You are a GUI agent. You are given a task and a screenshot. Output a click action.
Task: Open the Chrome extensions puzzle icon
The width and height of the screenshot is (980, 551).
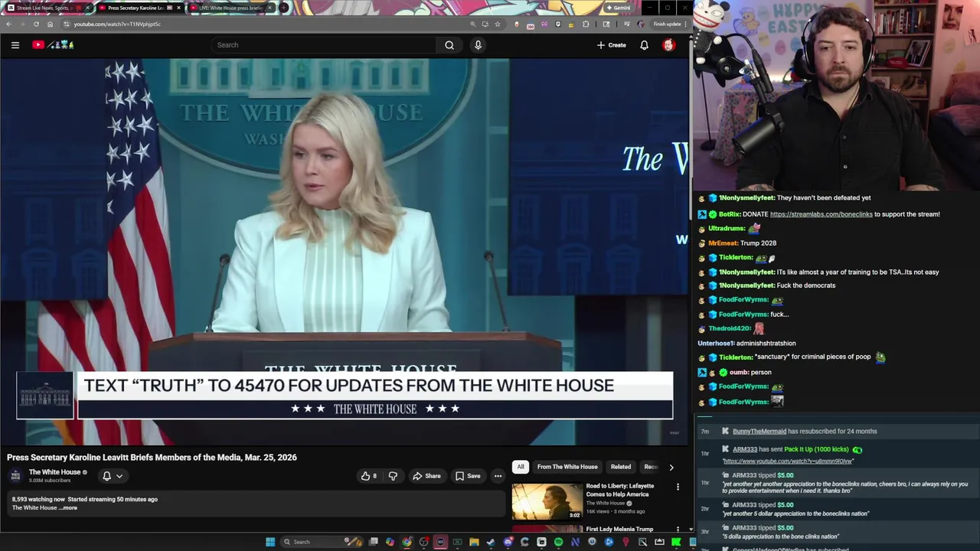pos(586,24)
